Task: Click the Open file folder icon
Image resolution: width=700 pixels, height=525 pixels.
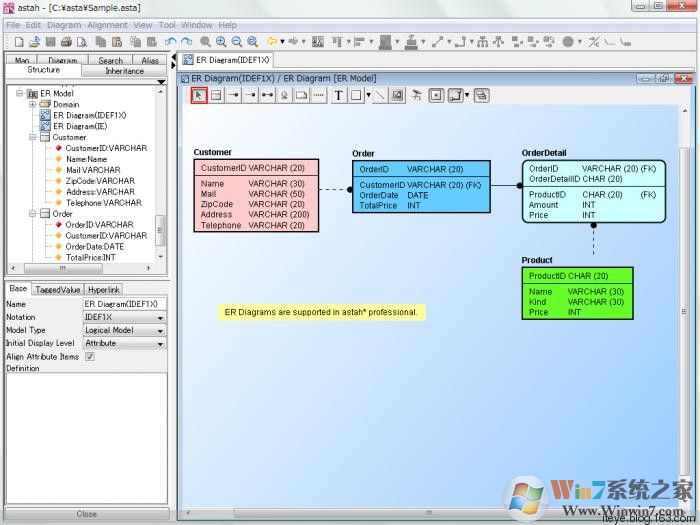Action: click(34, 42)
